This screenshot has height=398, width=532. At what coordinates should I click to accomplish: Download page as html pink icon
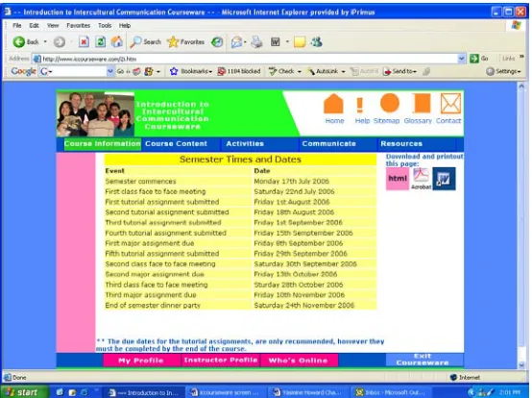pos(398,178)
